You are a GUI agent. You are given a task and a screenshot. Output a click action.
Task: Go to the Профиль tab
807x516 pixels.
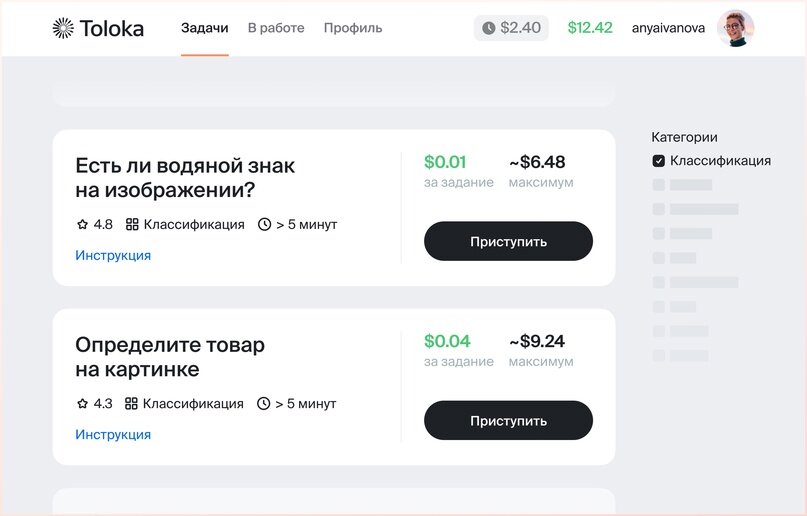353,28
